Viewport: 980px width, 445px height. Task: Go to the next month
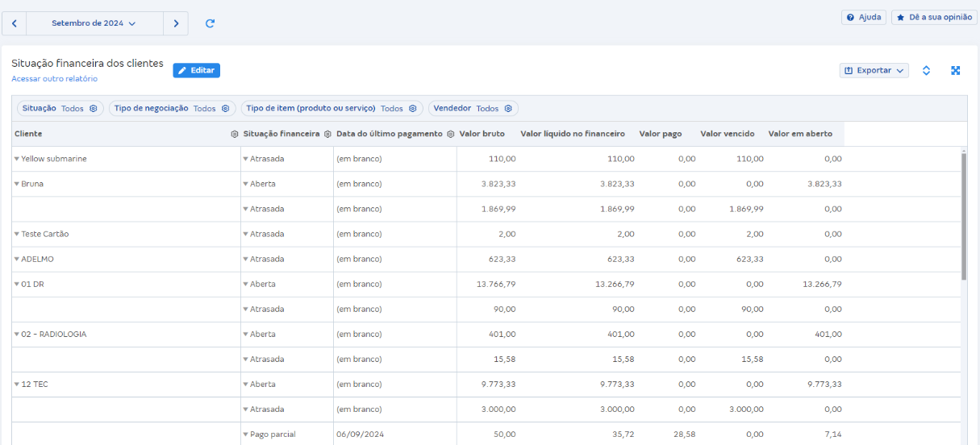[176, 23]
